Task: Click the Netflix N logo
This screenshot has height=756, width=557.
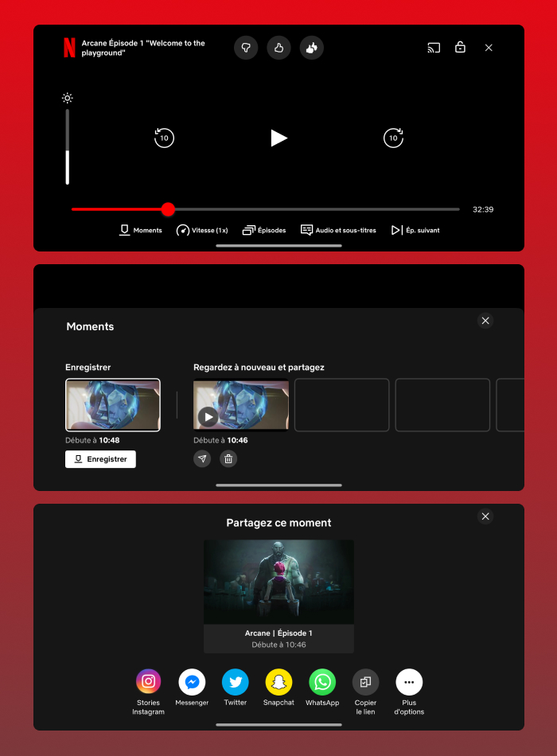Action: (x=69, y=48)
